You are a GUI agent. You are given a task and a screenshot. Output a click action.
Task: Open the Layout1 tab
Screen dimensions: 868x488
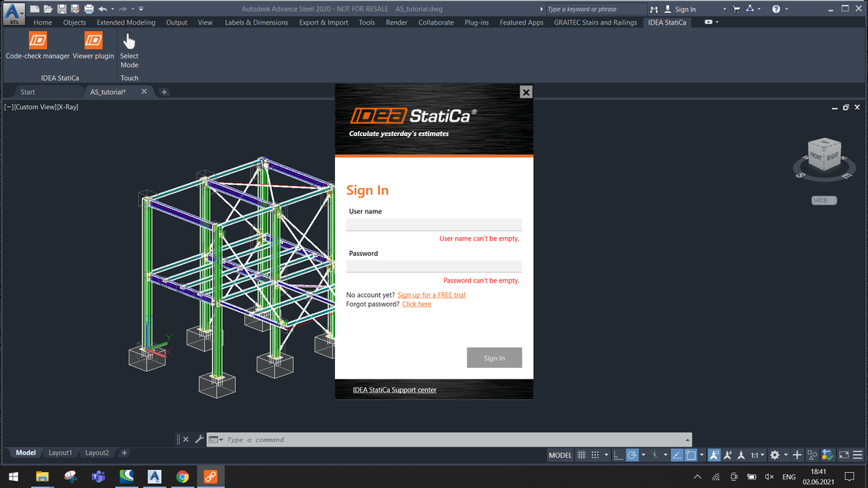pyautogui.click(x=60, y=453)
